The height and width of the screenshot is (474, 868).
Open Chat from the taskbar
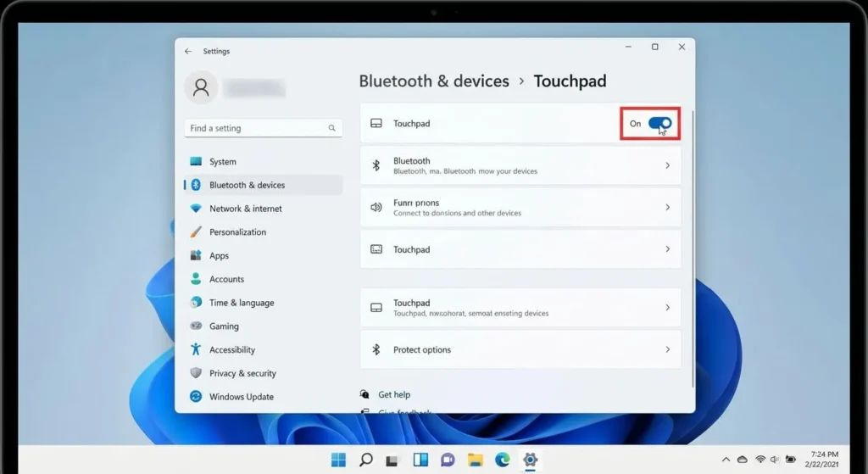448,460
